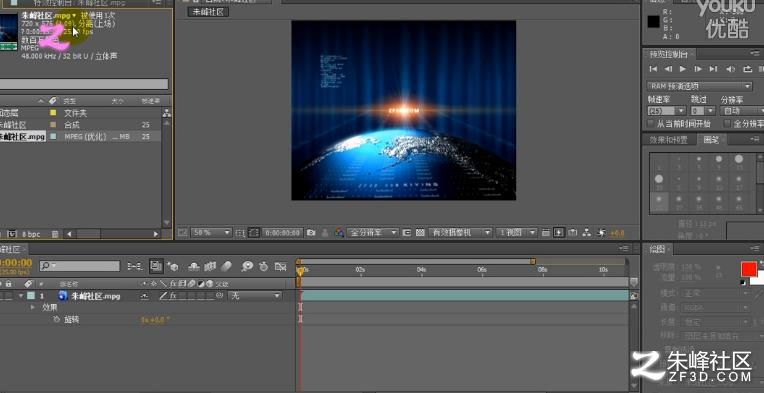Click the timeline layer search field

pos(79,266)
